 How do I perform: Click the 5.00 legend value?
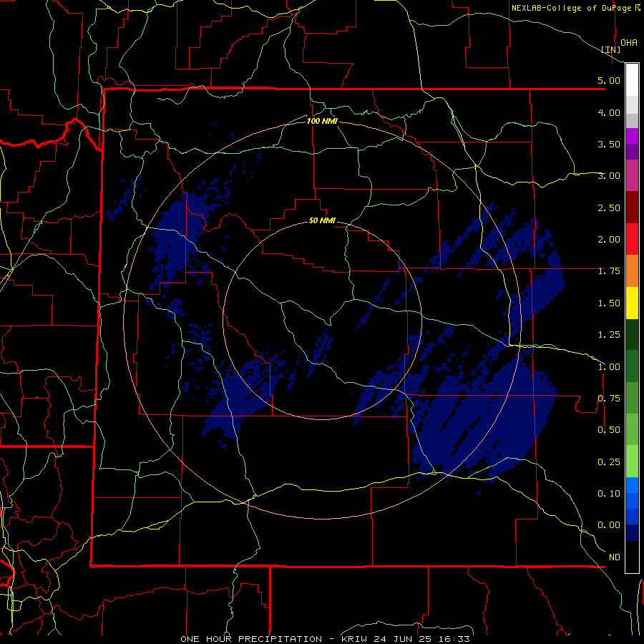pos(609,80)
